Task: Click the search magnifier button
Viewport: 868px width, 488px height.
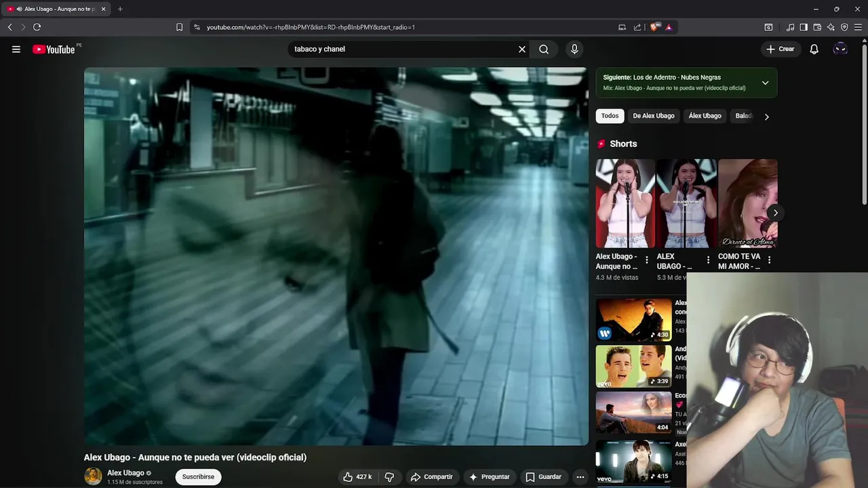Action: click(x=544, y=49)
